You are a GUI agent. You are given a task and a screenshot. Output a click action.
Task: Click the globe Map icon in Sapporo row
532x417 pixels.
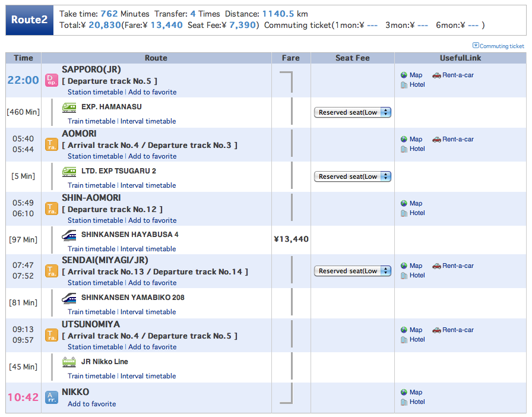tap(404, 75)
